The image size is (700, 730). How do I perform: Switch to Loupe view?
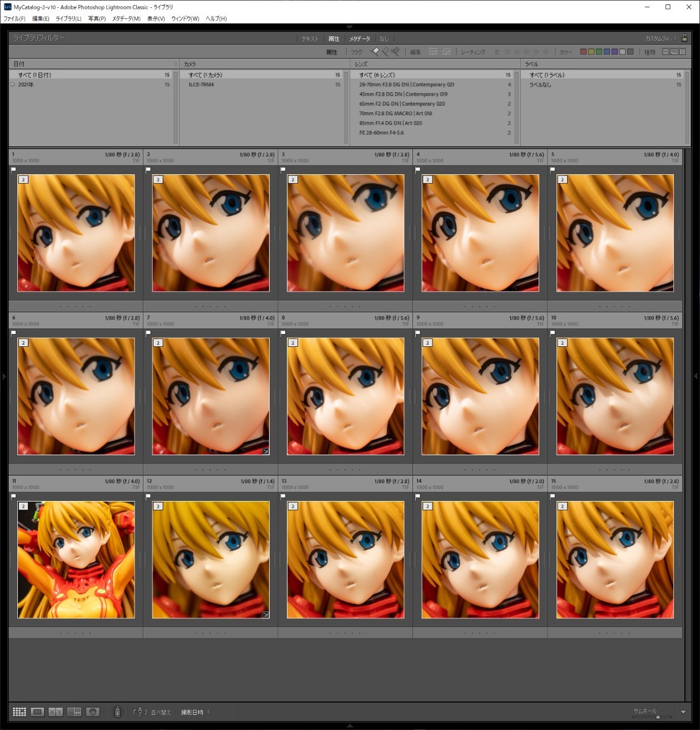click(37, 712)
